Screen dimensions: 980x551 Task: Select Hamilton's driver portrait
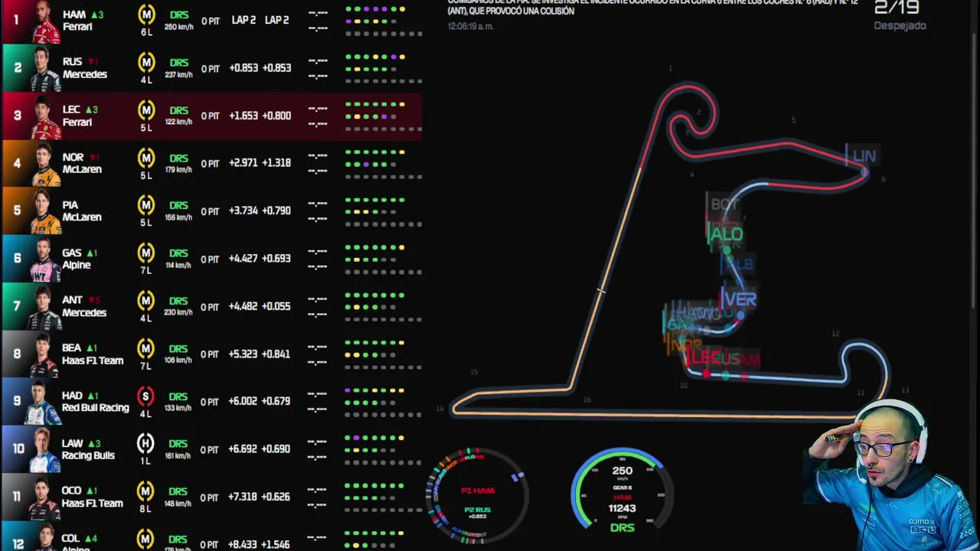point(45,21)
